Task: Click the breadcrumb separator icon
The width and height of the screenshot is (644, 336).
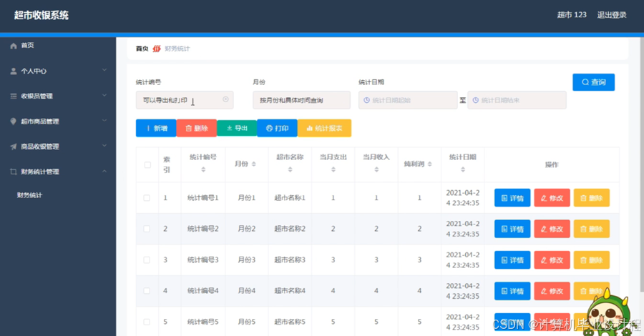Action: coord(157,49)
